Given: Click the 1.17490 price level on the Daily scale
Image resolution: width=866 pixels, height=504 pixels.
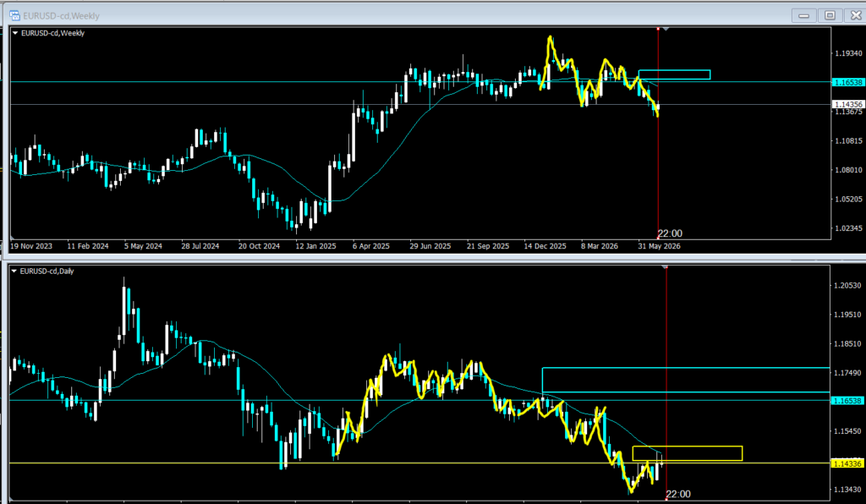Looking at the screenshot, I should tap(847, 373).
